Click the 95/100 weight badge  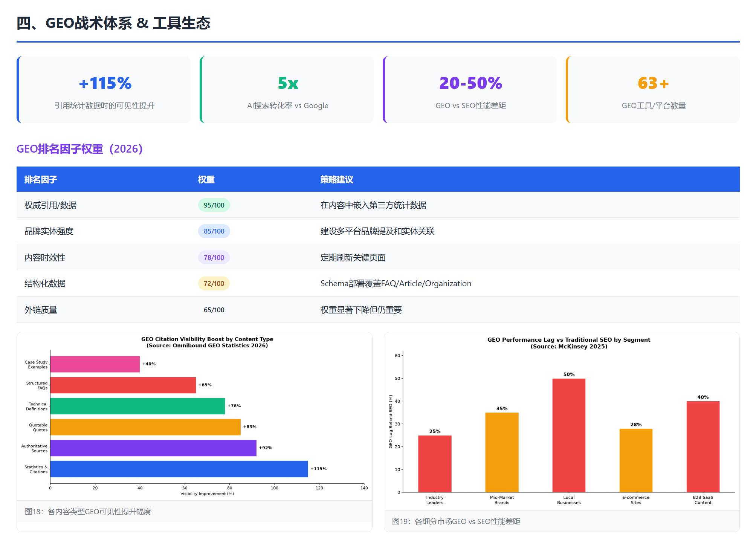point(214,205)
